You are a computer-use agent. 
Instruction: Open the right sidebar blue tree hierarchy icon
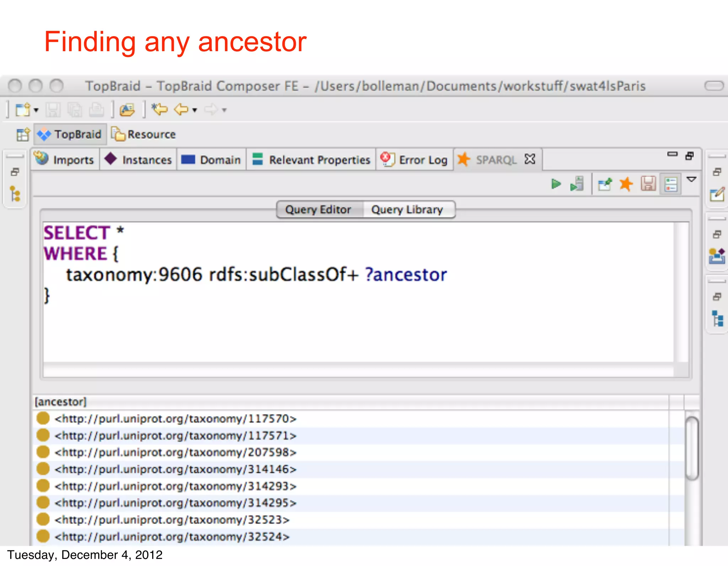click(x=717, y=318)
